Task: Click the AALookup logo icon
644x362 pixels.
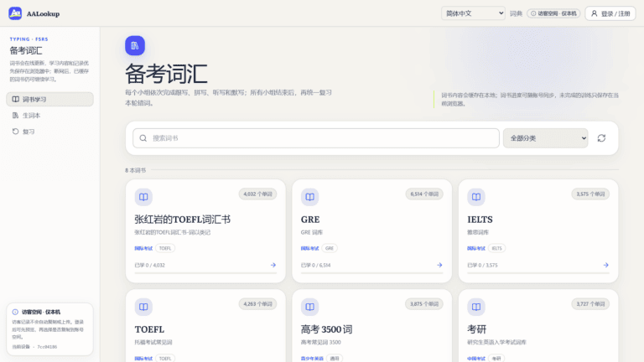Action: point(15,13)
